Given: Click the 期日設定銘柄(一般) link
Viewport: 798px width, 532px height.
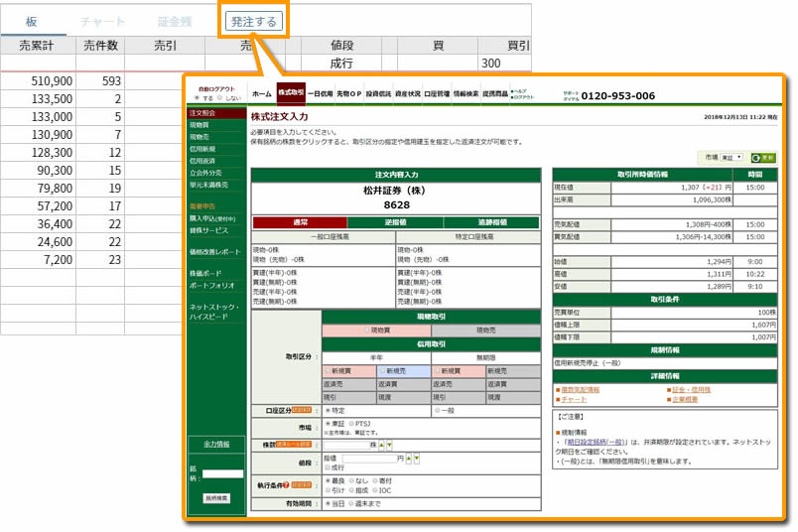Looking at the screenshot, I should (597, 443).
